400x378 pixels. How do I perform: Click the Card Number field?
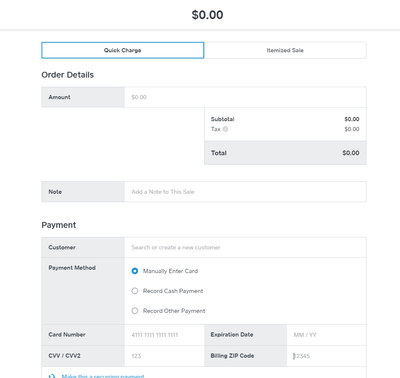tap(164, 335)
